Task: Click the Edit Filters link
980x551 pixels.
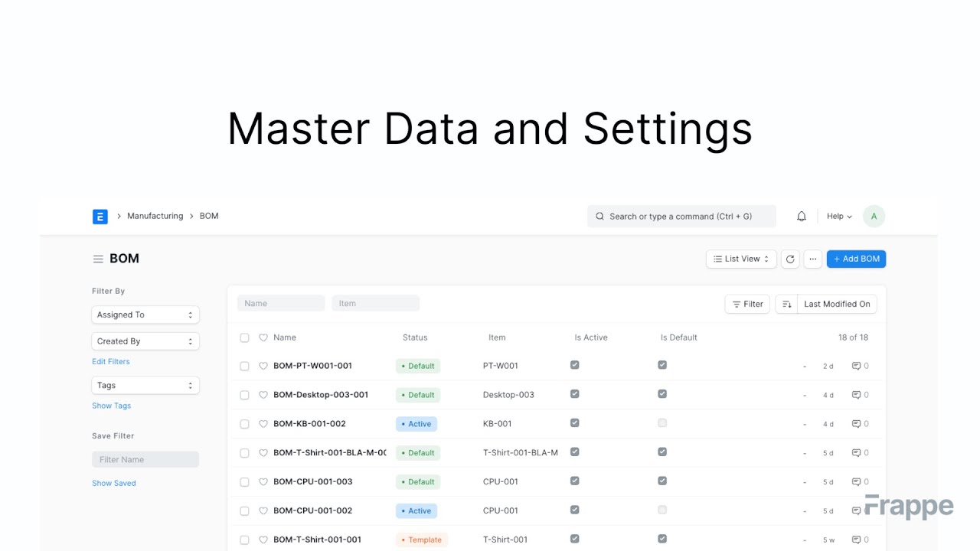Action: [111, 362]
